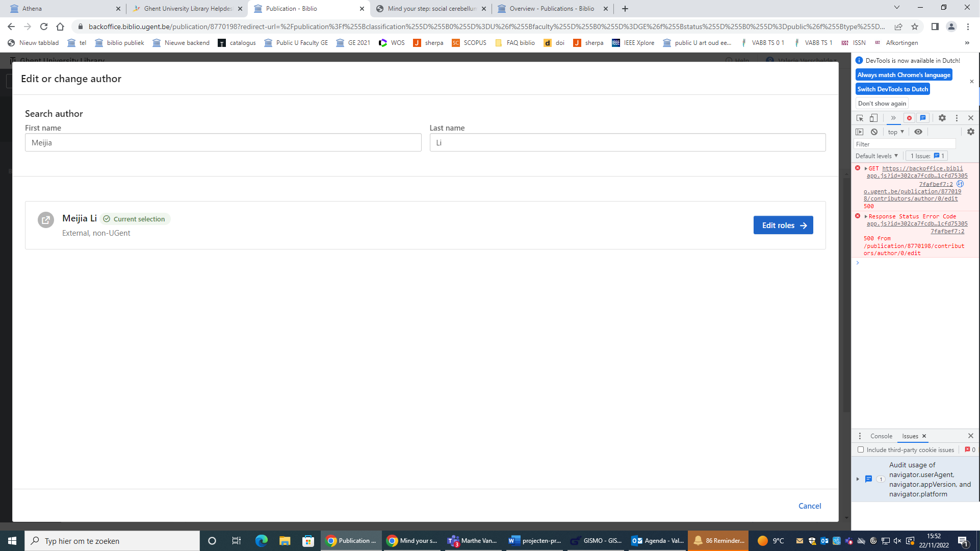This screenshot has height=551, width=980.
Task: Select the DevTools inspect element tool
Action: tap(860, 118)
